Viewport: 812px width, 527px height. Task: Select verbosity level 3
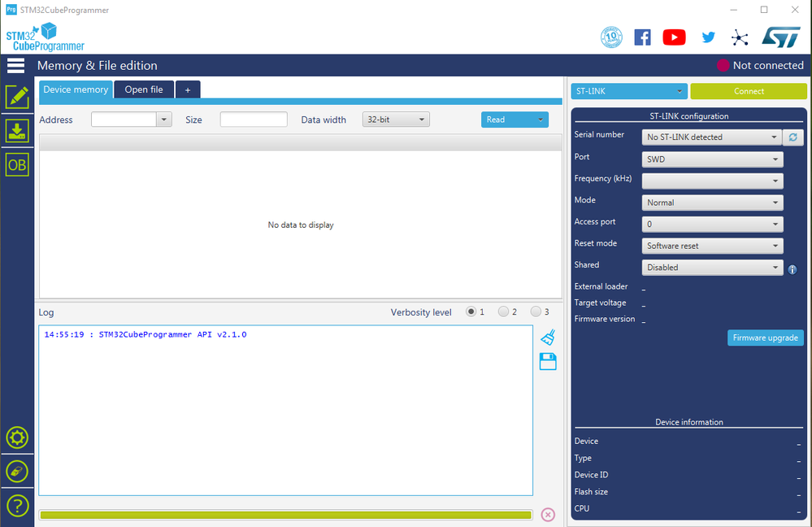(536, 312)
